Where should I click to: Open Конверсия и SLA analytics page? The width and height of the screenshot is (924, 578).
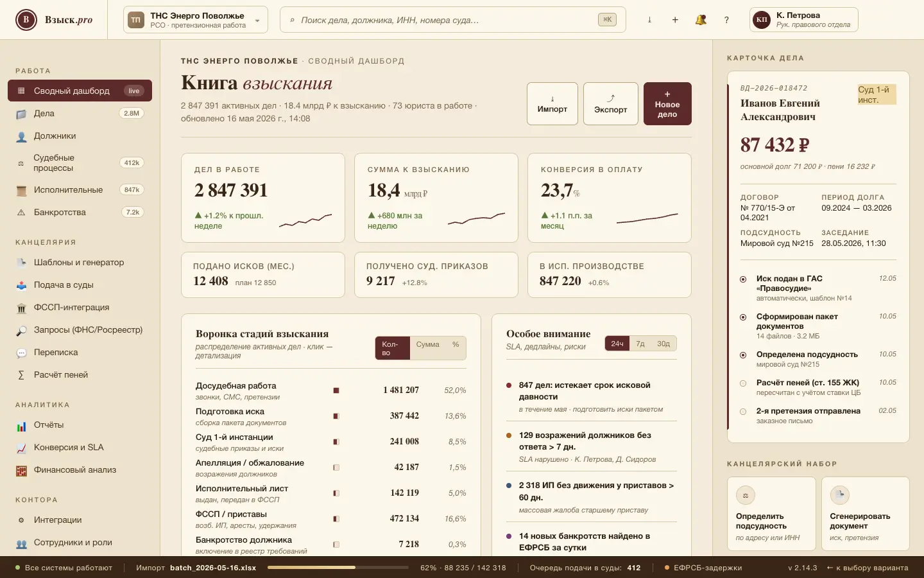80,448
